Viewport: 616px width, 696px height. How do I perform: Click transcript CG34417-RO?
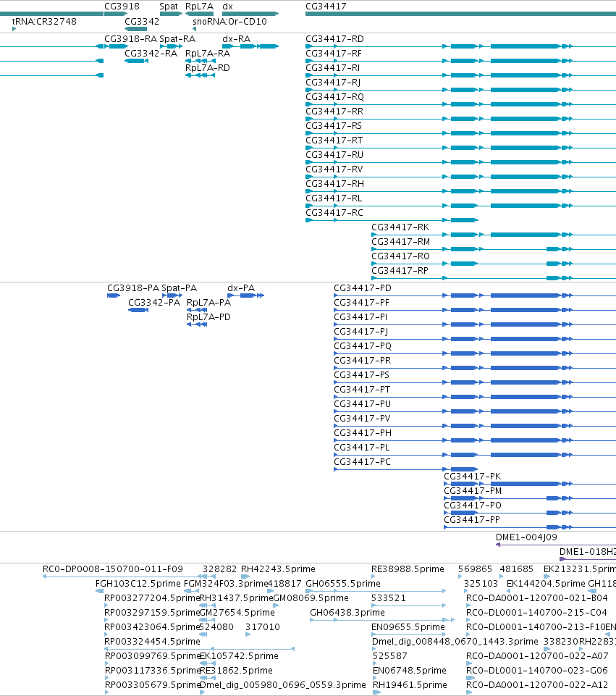click(x=400, y=256)
